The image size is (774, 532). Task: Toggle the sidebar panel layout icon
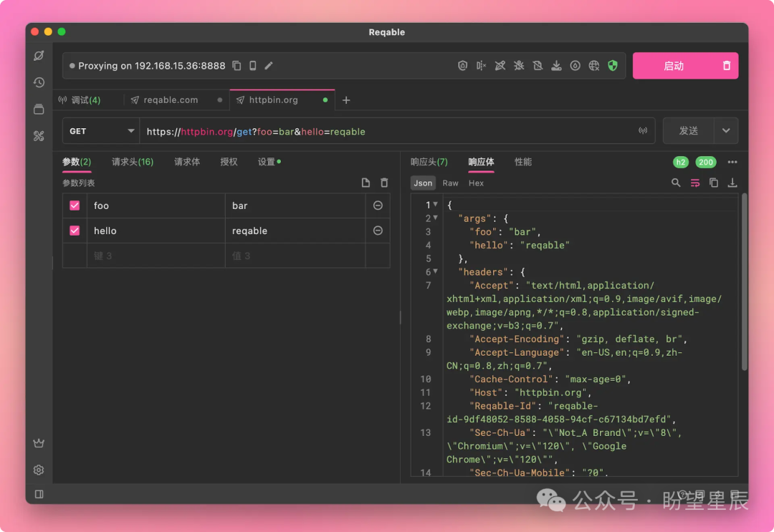click(39, 494)
